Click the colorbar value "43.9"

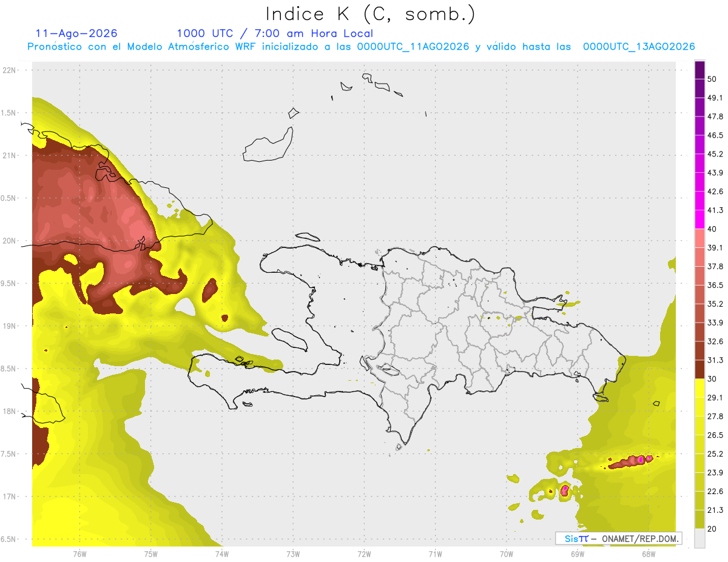[x=715, y=173]
